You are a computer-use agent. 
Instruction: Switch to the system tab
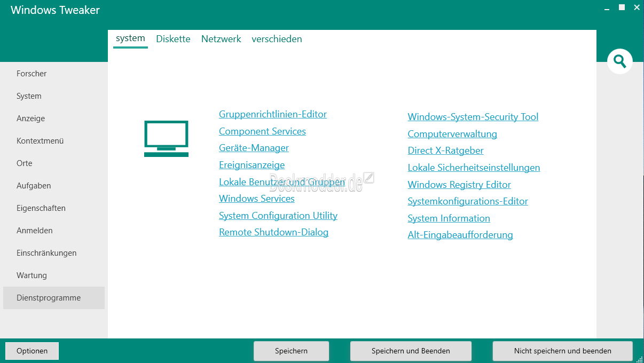click(x=130, y=38)
